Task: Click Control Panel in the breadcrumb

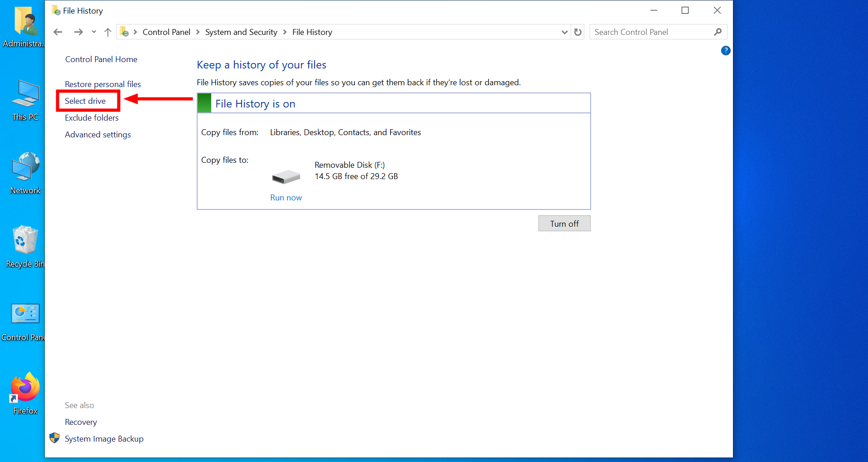Action: 166,32
